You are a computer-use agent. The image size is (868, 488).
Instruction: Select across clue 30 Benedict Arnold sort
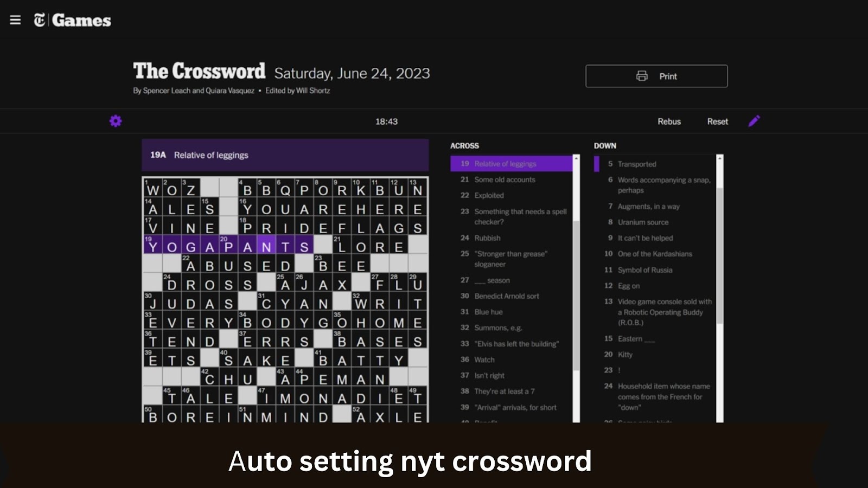point(511,296)
